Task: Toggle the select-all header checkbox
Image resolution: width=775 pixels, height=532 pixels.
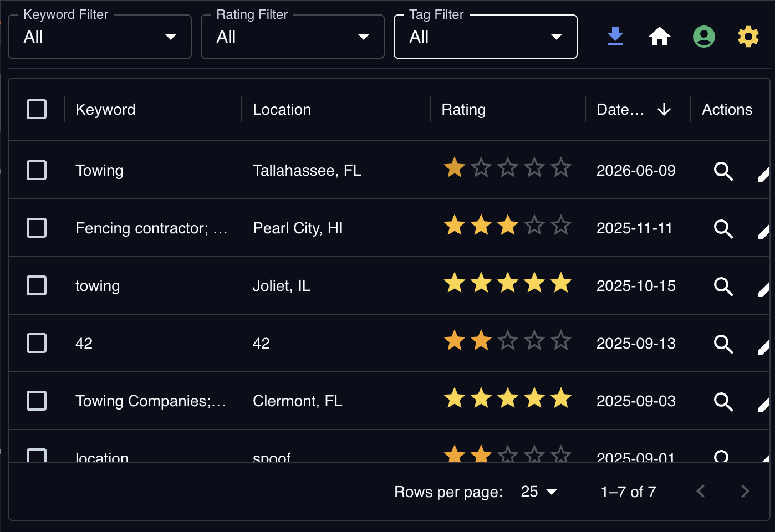Action: tap(37, 109)
